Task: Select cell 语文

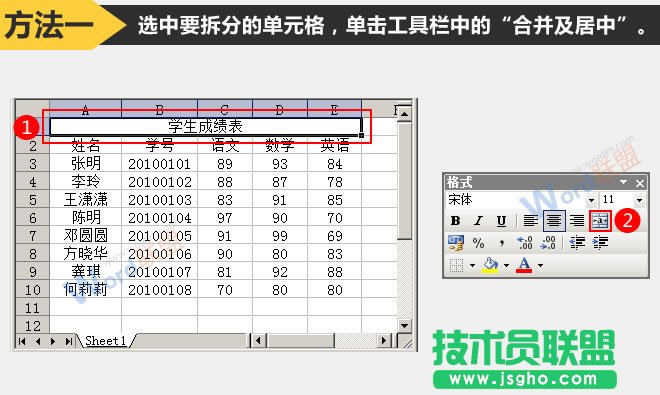Action: [x=225, y=146]
